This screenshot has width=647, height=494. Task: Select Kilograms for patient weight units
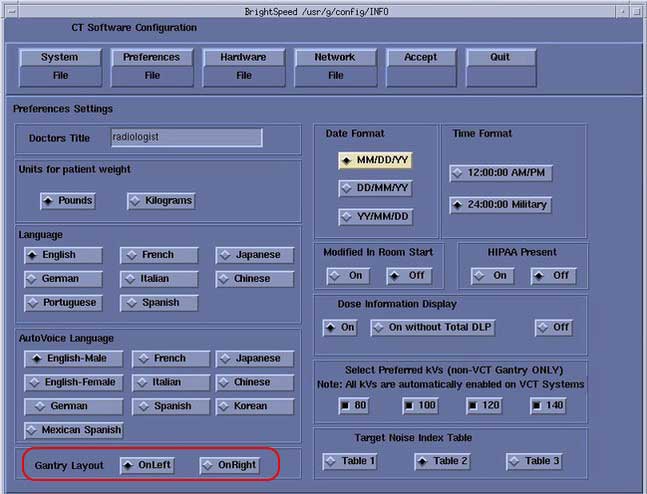(161, 201)
